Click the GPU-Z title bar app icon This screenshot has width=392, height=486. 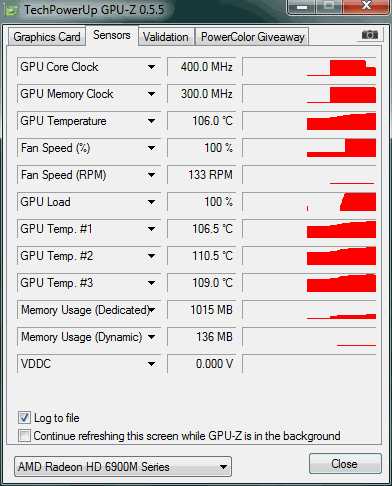pyautogui.click(x=12, y=11)
